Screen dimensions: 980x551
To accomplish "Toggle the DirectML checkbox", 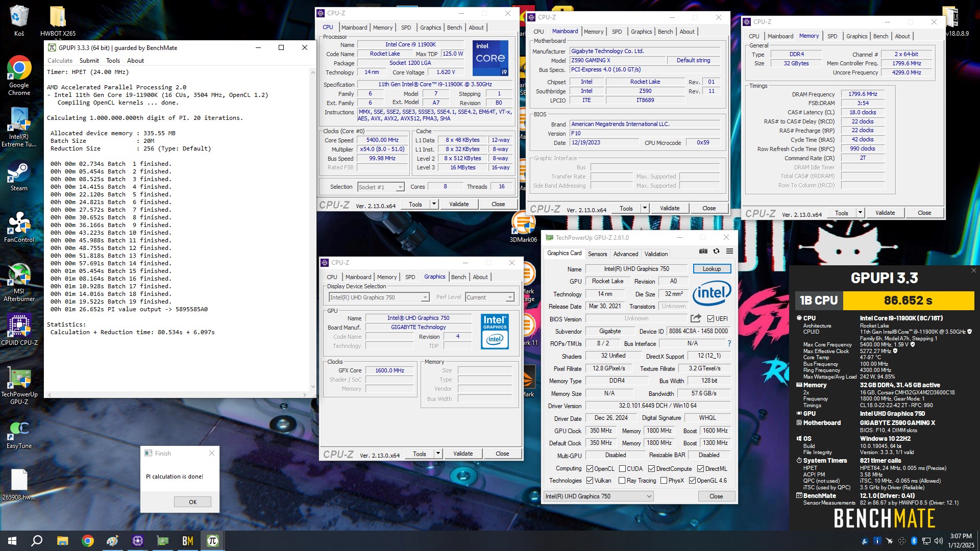I will pos(700,469).
